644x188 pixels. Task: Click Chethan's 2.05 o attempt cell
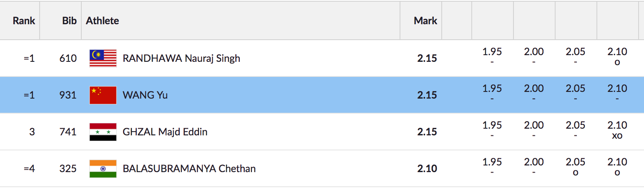click(x=576, y=167)
